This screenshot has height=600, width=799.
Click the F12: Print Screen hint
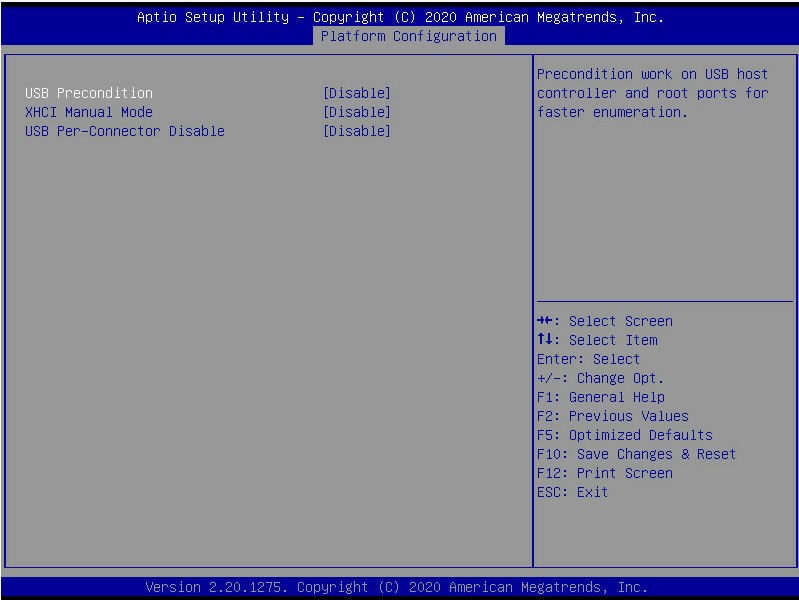[x=604, y=473]
